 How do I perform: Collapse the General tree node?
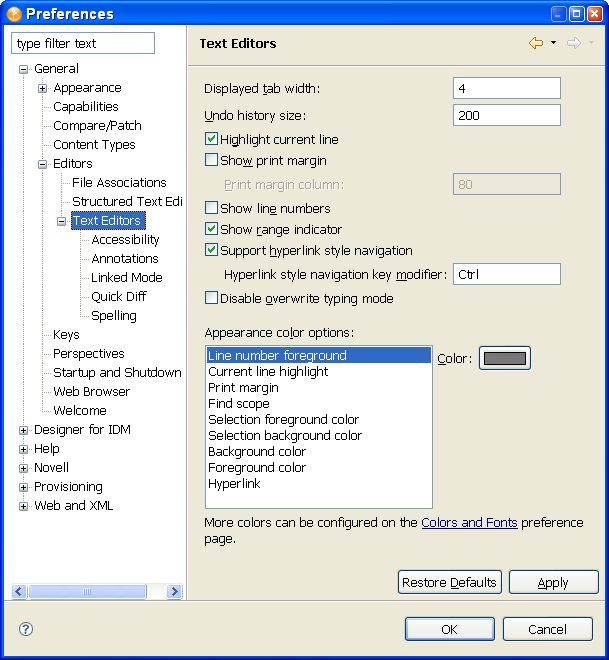point(24,69)
